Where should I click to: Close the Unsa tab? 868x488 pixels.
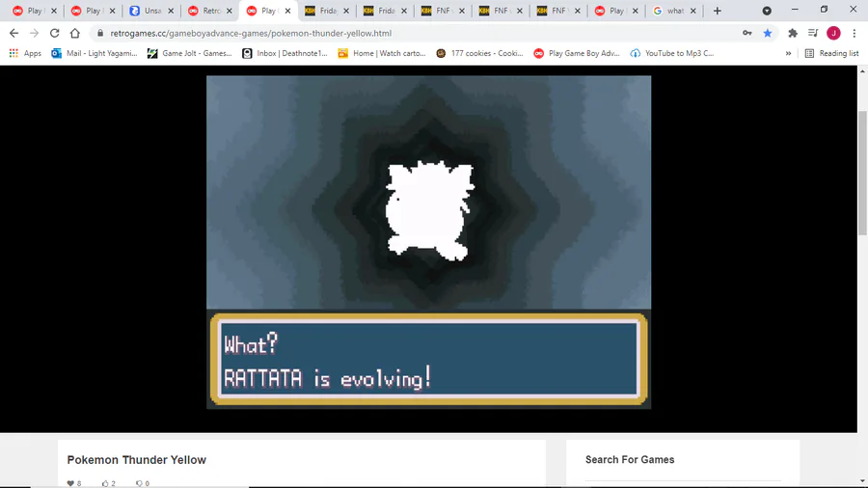(x=171, y=11)
